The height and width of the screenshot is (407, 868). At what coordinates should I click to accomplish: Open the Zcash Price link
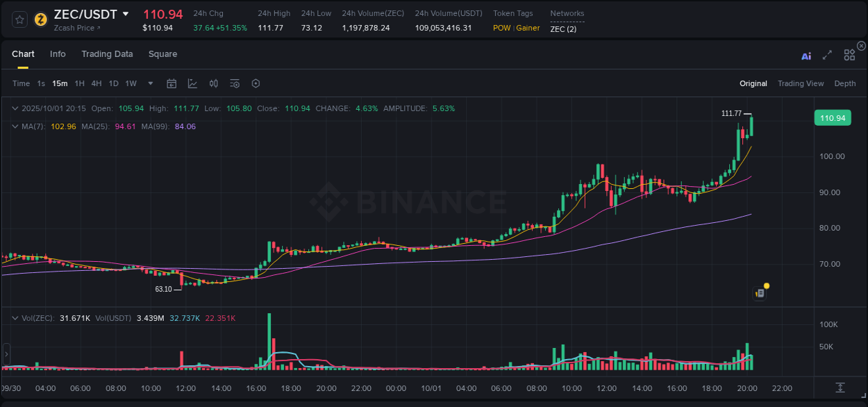coord(76,28)
